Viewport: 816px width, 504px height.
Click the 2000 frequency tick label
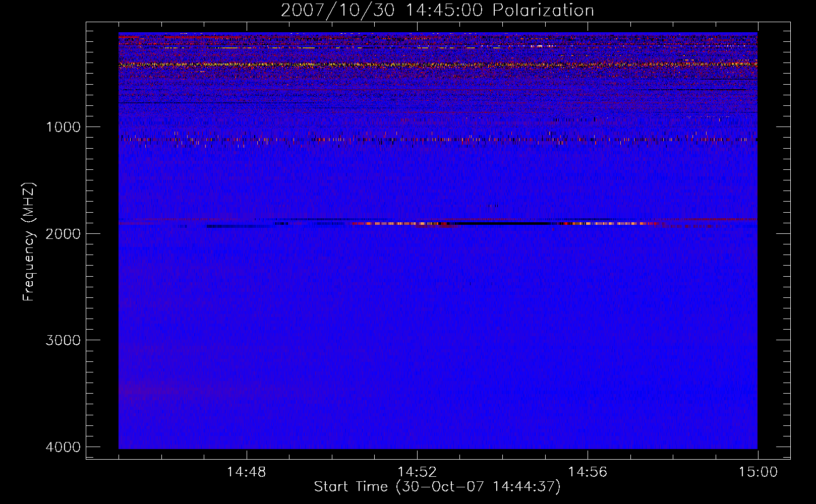click(x=63, y=233)
